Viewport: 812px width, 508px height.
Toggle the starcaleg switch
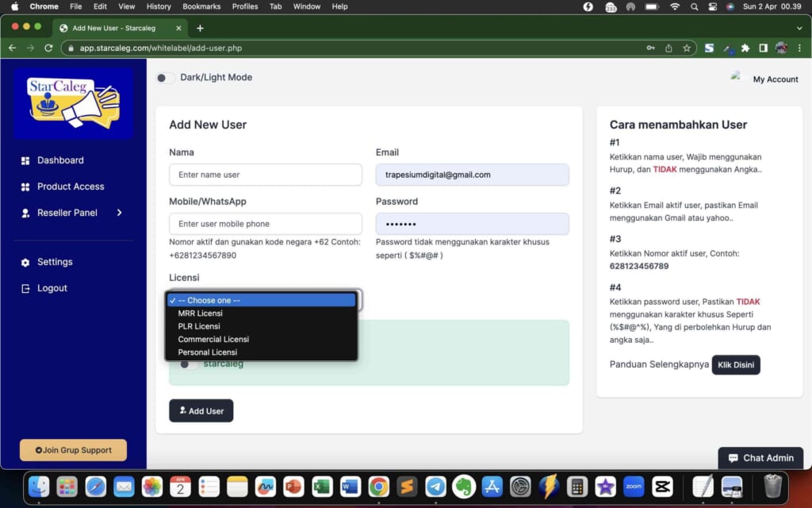(189, 364)
